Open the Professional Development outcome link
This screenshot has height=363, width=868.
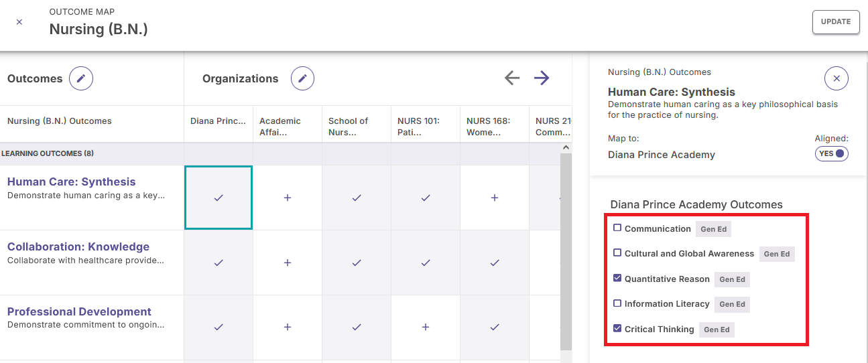[79, 311]
